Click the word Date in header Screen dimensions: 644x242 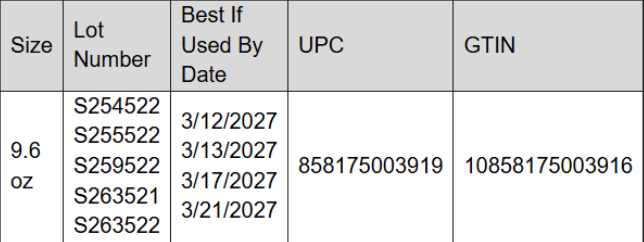(204, 74)
